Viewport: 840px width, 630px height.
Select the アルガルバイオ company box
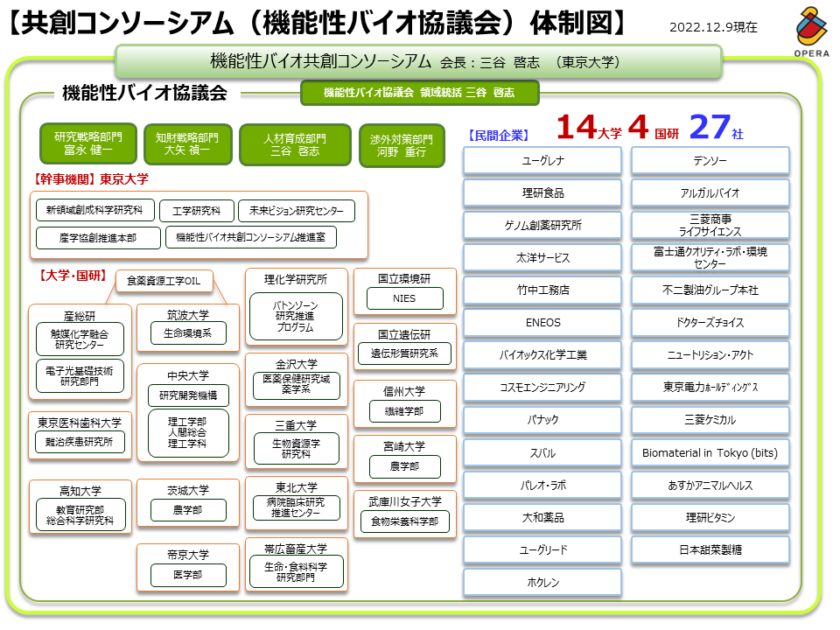pyautogui.click(x=710, y=192)
